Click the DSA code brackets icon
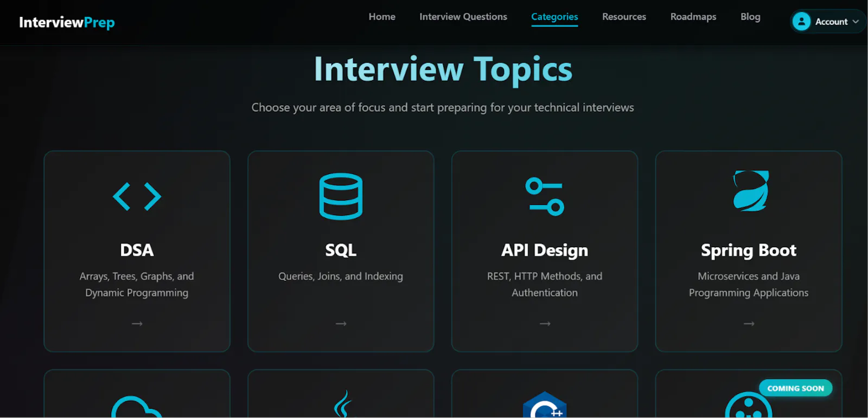 pos(137,196)
